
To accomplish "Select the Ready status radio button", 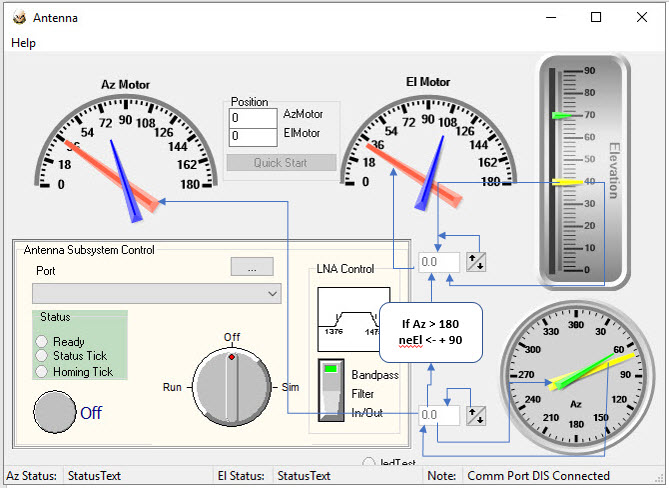I will pyautogui.click(x=43, y=341).
